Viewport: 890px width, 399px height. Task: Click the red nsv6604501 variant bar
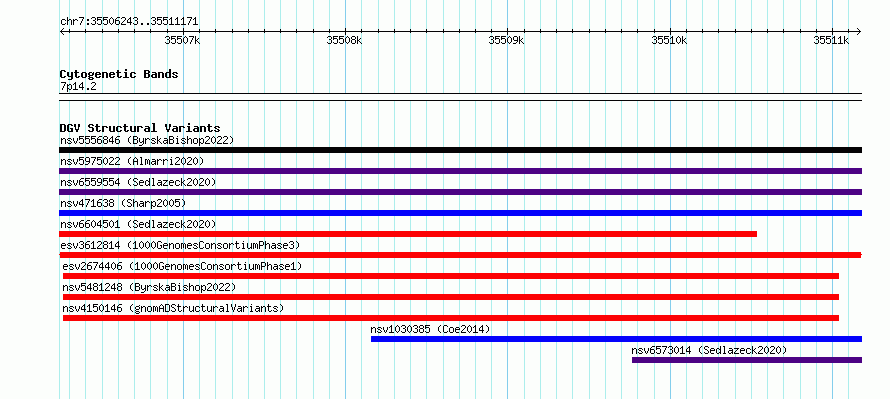click(x=408, y=234)
